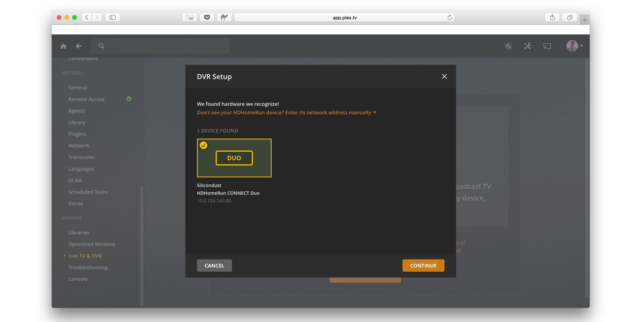This screenshot has width=644, height=322.
Task: Click the Cast icon to play elsewhere
Action: (x=547, y=46)
